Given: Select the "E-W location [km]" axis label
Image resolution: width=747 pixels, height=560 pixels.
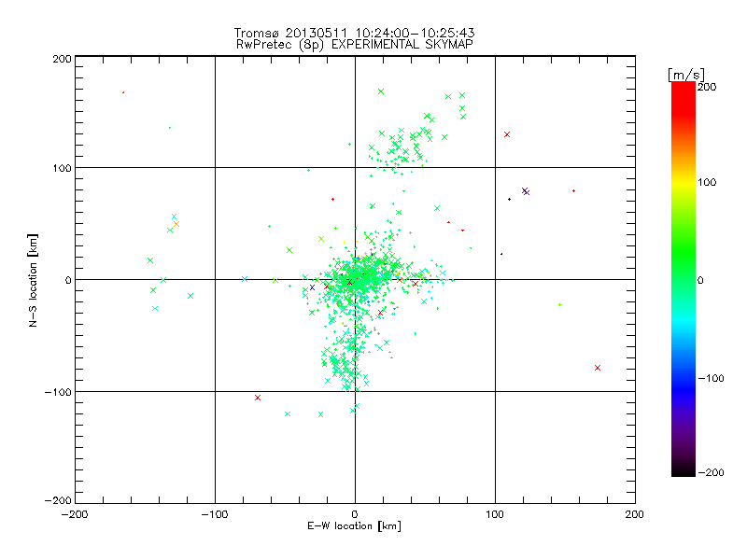Looking at the screenshot, I should click(354, 525).
